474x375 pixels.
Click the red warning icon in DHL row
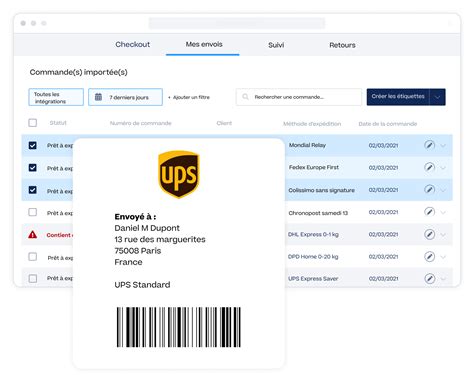pos(33,235)
